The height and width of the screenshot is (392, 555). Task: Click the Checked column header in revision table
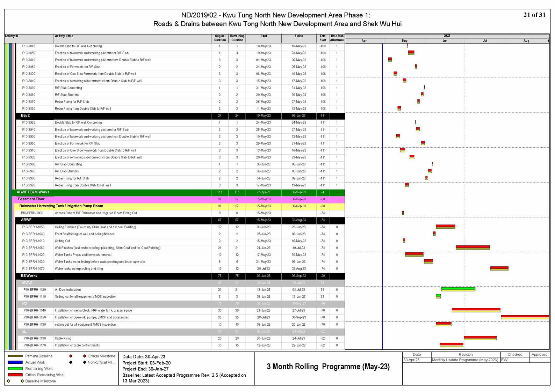[515, 355]
